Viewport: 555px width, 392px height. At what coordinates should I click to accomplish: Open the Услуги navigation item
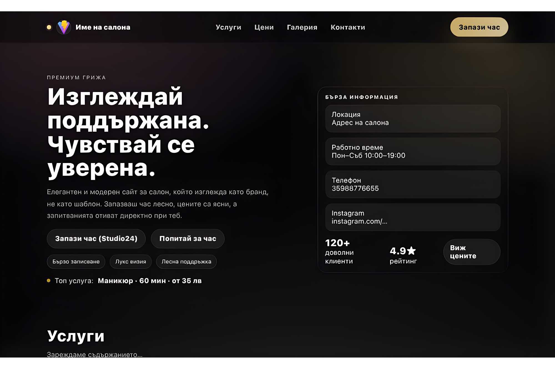(x=228, y=27)
